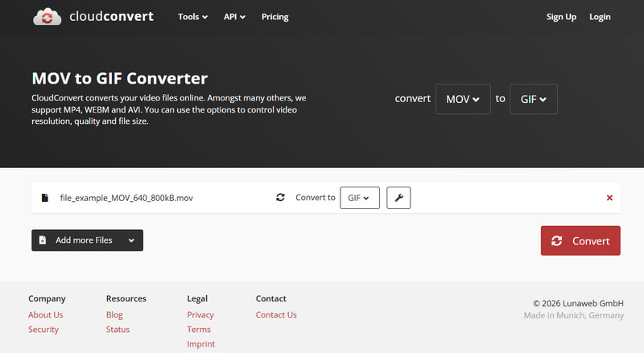Click the cloudconvert brand name text
Viewport: 644px width, 353px height.
point(111,16)
